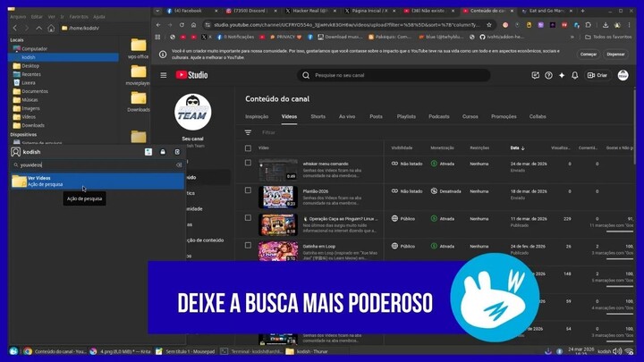Screen dimensions: 644x362
Task: Click the monetization icon for Plantão-2026
Action: point(434,191)
